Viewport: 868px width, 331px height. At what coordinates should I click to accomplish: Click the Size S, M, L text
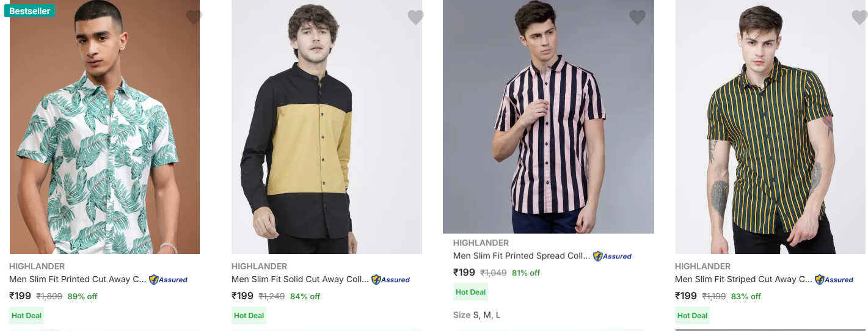tap(476, 315)
